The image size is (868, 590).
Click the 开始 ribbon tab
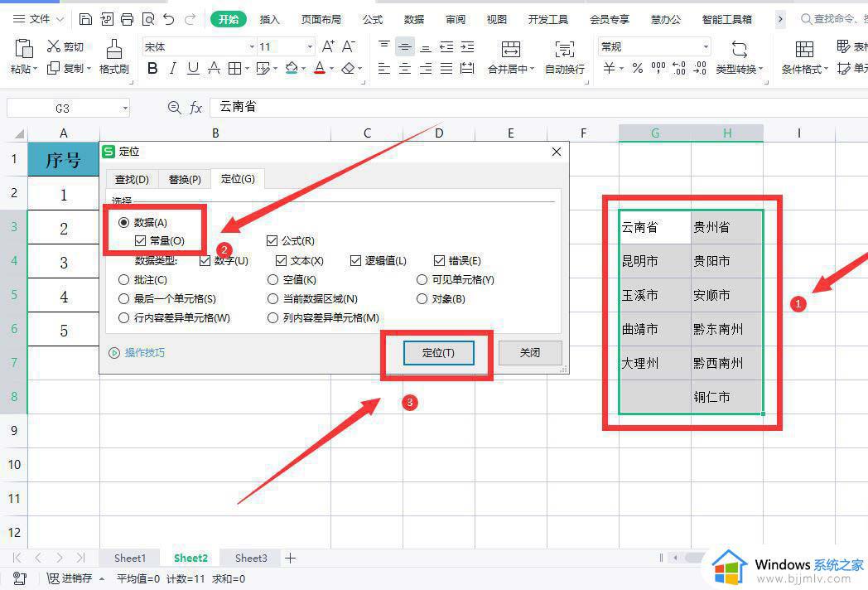(228, 19)
